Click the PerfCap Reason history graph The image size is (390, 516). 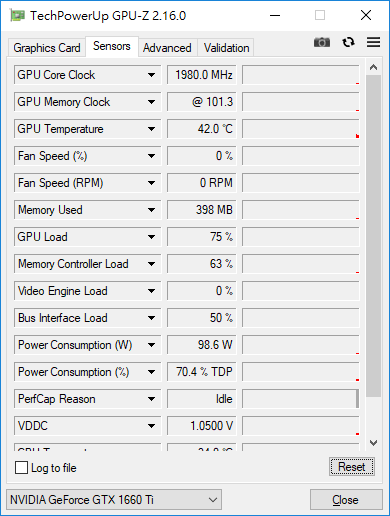click(301, 399)
